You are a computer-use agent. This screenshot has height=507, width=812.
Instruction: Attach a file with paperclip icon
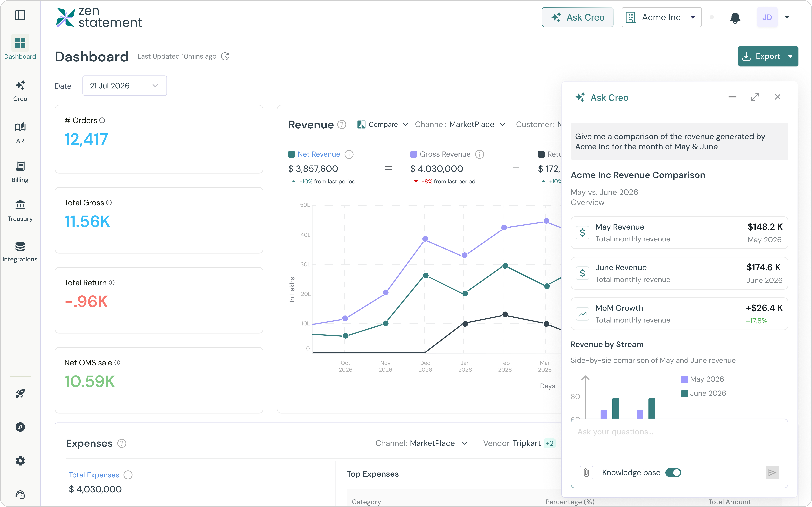[586, 472]
